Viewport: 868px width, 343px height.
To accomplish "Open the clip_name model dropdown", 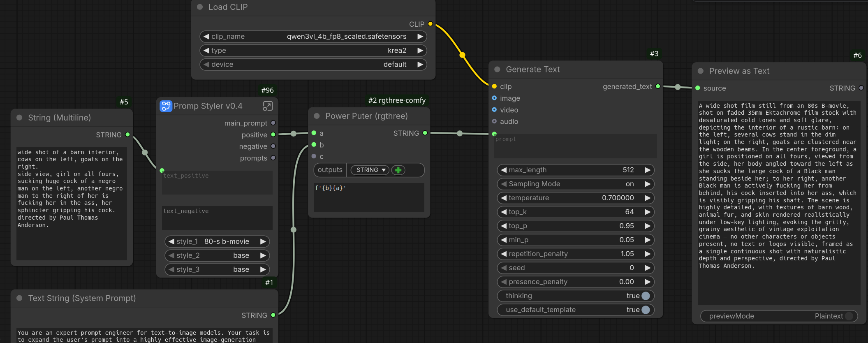I will [x=313, y=37].
